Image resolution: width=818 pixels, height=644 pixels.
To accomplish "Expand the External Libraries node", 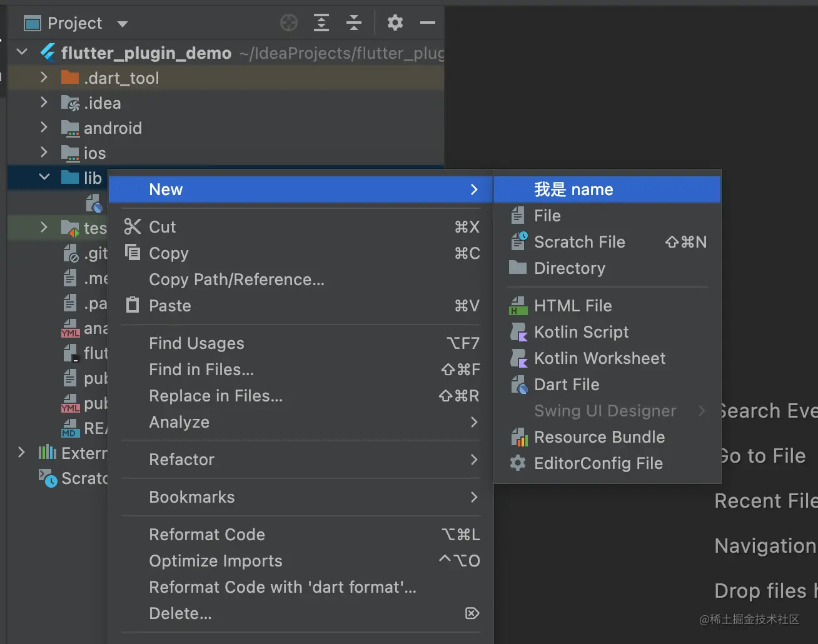I will [21, 453].
